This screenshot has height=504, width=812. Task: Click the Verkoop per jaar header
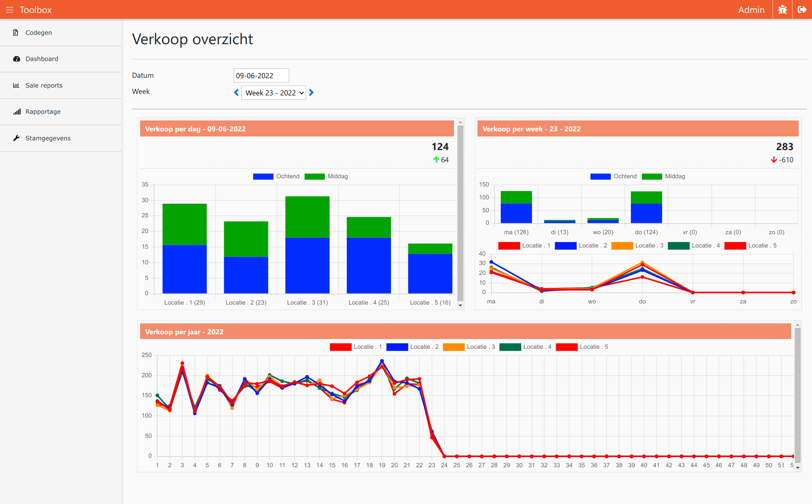(x=466, y=332)
